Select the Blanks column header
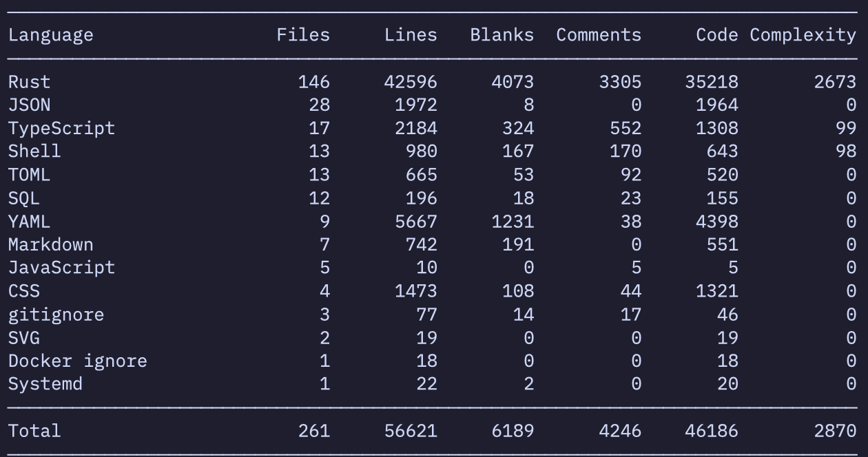 [502, 35]
